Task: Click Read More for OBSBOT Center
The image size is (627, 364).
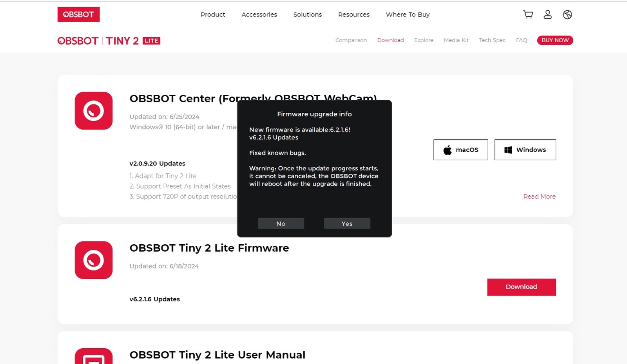Action: (539, 196)
